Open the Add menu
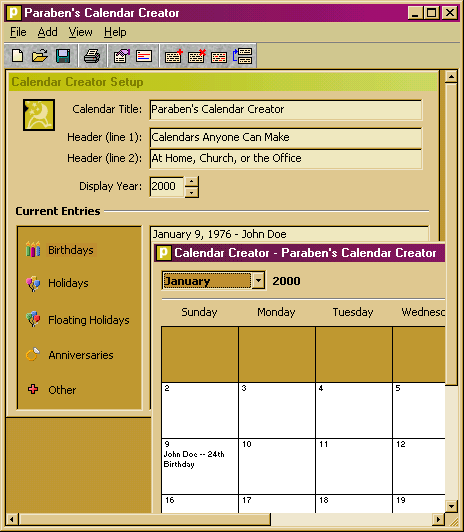The height and width of the screenshot is (532, 464). point(47,32)
